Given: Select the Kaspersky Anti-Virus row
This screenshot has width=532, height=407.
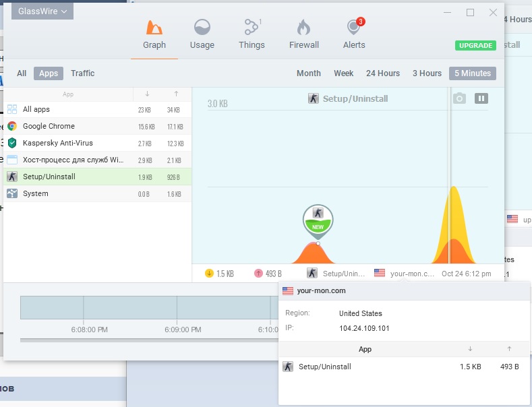Looking at the screenshot, I should pos(97,143).
